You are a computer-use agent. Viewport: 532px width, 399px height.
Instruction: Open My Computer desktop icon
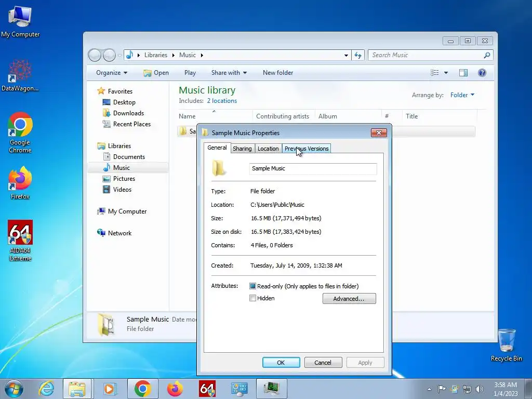point(20,21)
